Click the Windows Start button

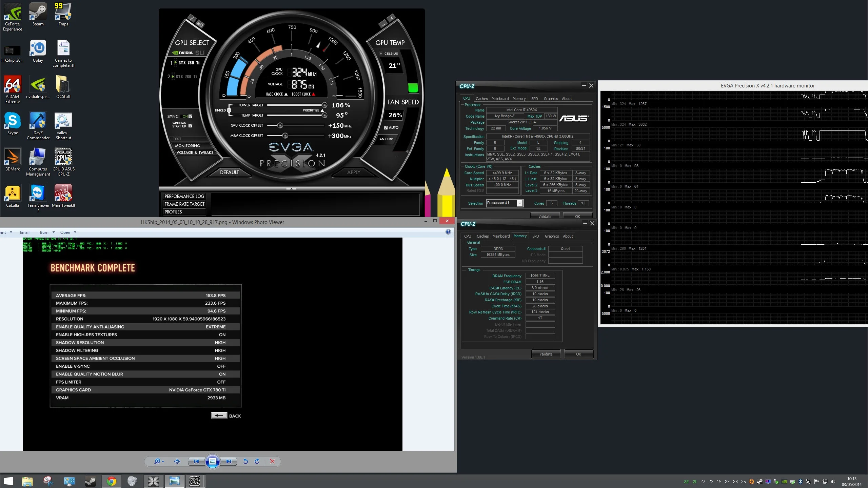pyautogui.click(x=8, y=481)
